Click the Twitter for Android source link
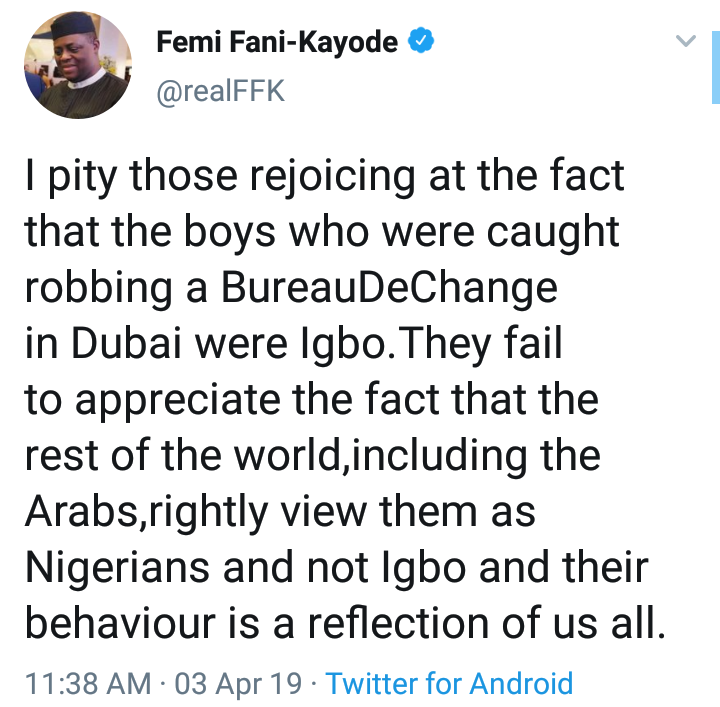Screen dimensions: 720x707 tap(449, 684)
